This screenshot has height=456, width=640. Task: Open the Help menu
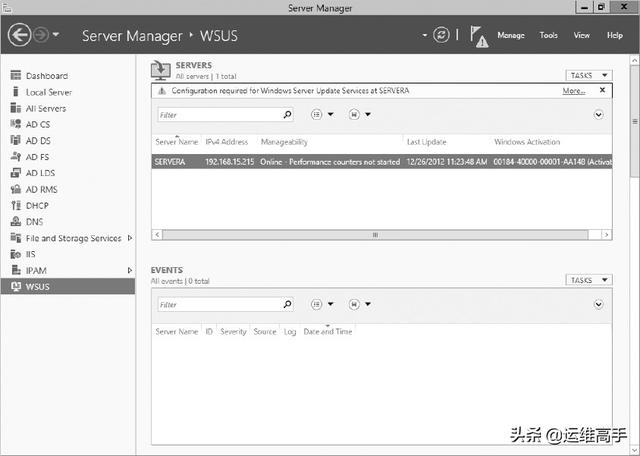(614, 36)
